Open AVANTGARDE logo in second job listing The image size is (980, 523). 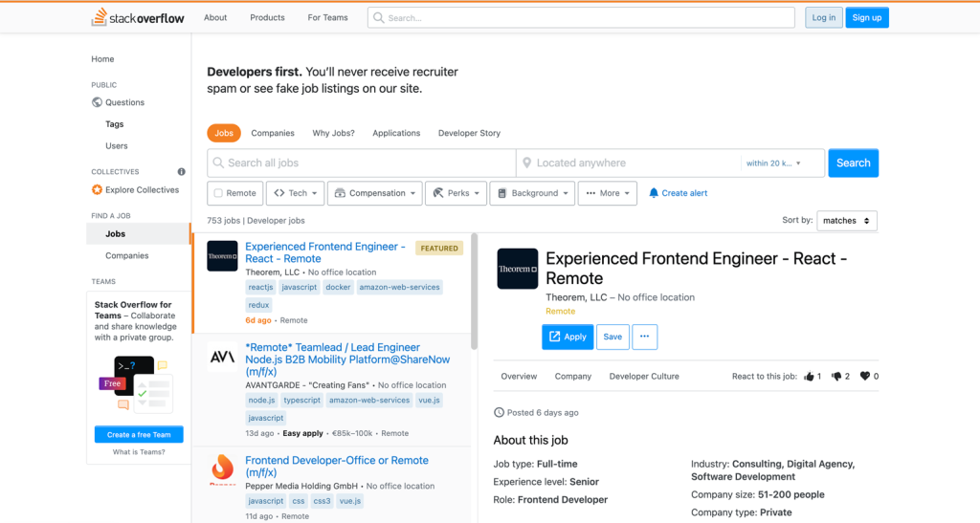pyautogui.click(x=222, y=357)
